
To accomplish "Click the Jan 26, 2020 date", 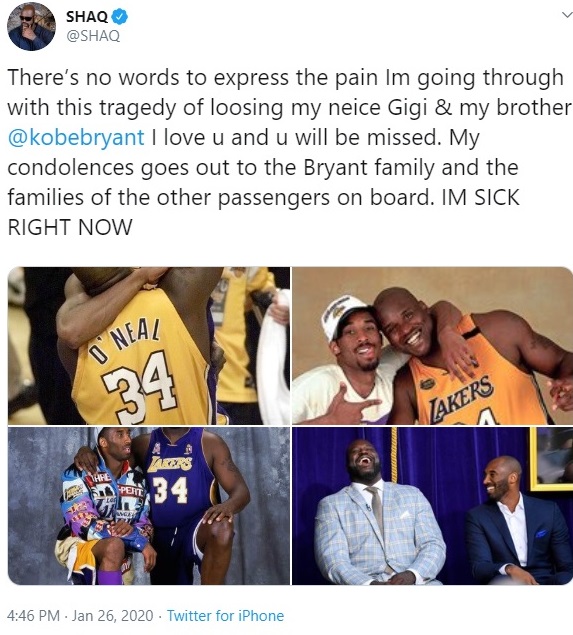I will pyautogui.click(x=113, y=616).
